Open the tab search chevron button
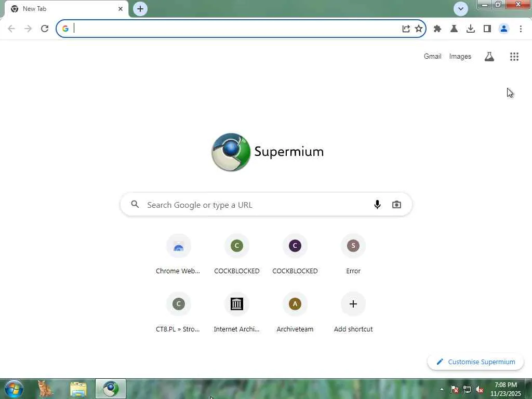The height and width of the screenshot is (399, 532). (x=461, y=9)
